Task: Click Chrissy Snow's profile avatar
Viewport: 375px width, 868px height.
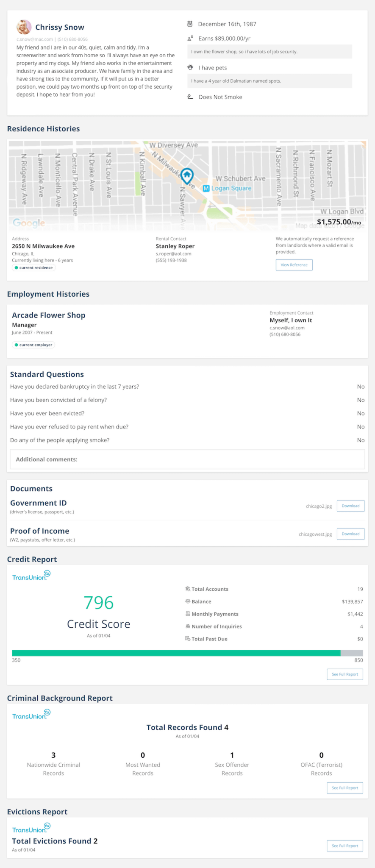Action: coord(24,27)
